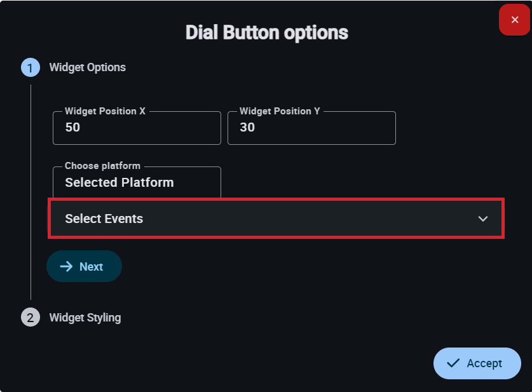This screenshot has height=392, width=532.
Task: Go to the Widget Options step
Action: tap(88, 67)
